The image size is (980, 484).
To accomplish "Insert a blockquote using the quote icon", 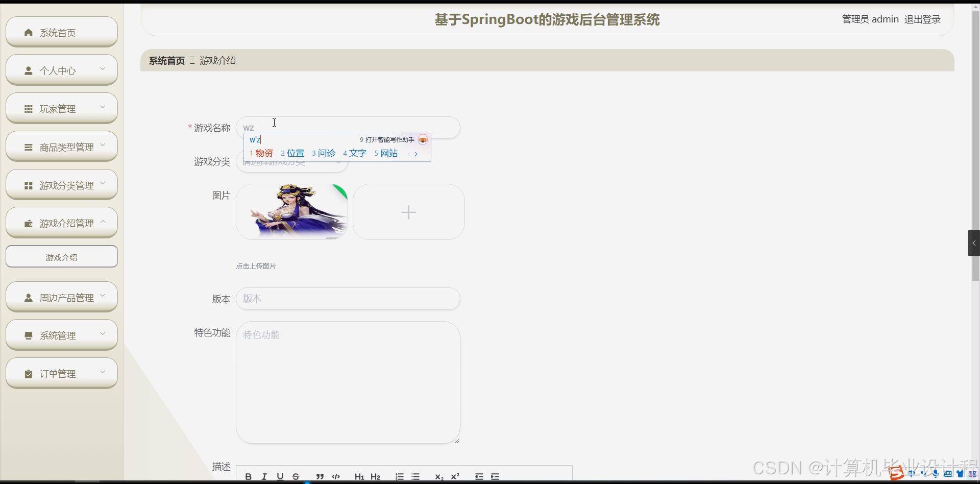I will [x=320, y=476].
